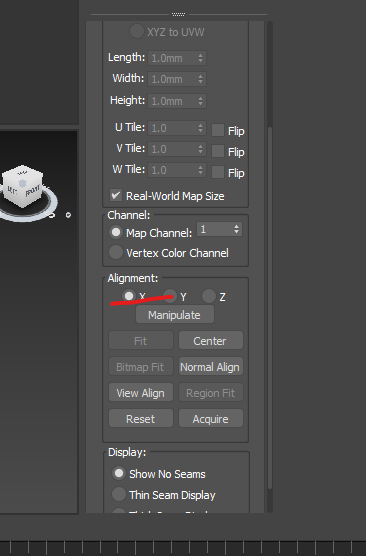The height and width of the screenshot is (556, 366).
Task: Select Z alignment axis
Action: [x=209, y=296]
